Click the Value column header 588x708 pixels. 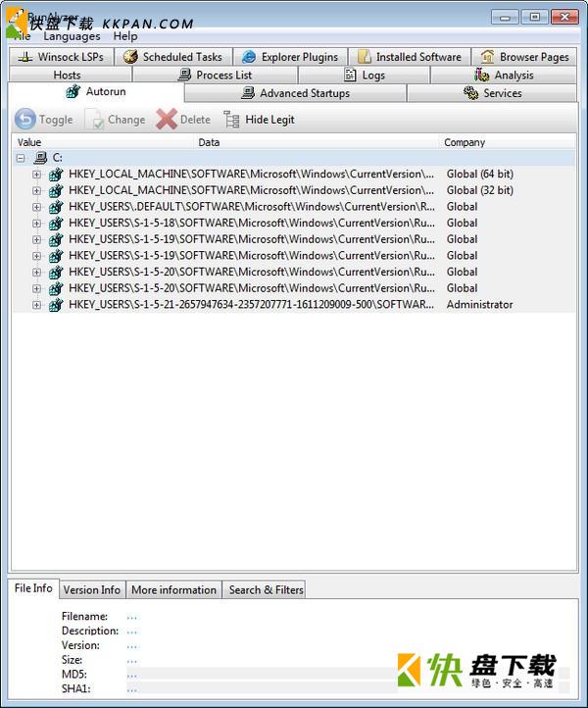pos(104,142)
